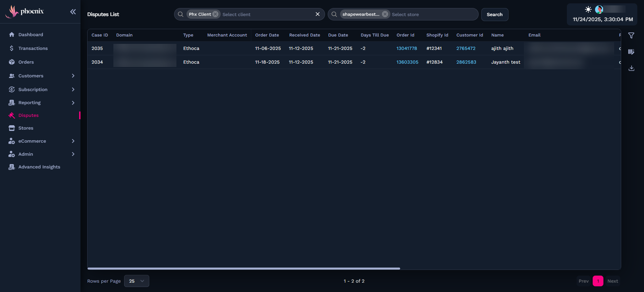This screenshot has width=644, height=292.
Task: Collapse the sidebar with double-chevron icon
Action: (73, 12)
